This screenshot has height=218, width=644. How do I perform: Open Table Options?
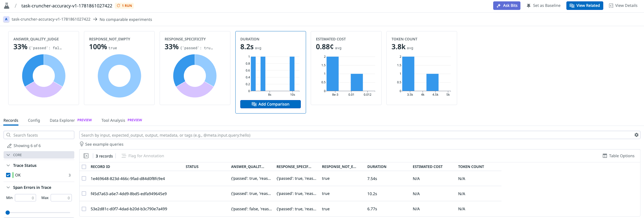point(618,156)
